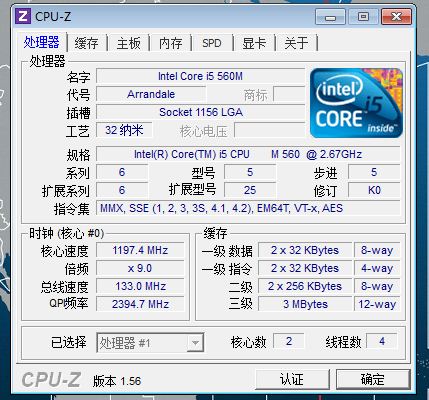Click the Arrandale code name value

point(151,94)
